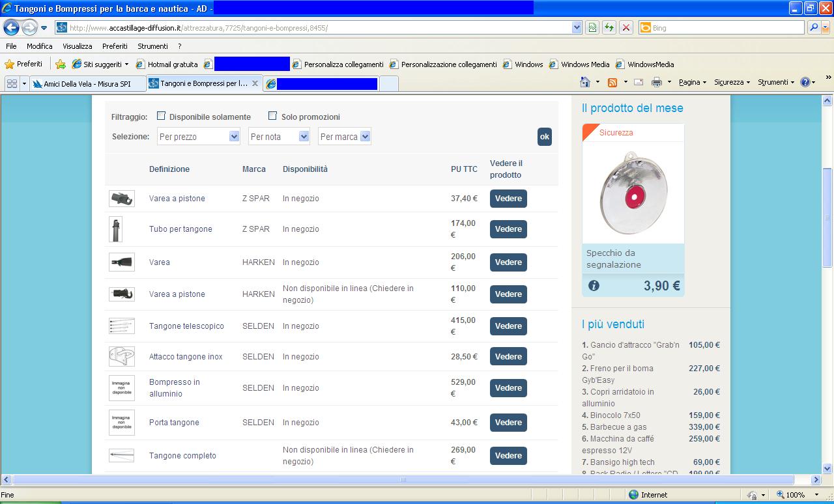The image size is (834, 504).
Task: Open the Attacco tangone inox thumbnail
Action: 122,357
